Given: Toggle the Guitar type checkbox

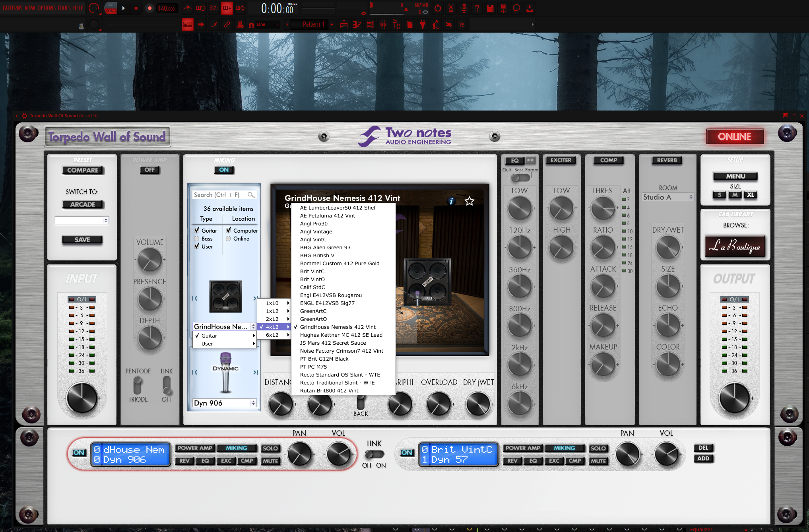Looking at the screenshot, I should (197, 230).
